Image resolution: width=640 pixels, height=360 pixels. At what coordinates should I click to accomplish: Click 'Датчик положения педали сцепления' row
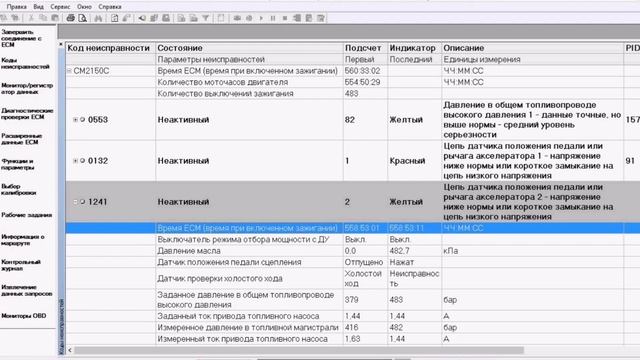pyautogui.click(x=353, y=262)
